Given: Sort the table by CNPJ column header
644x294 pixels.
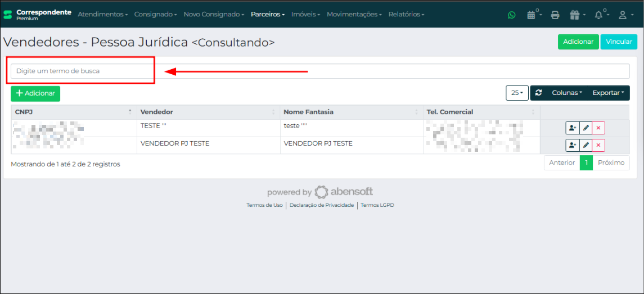Looking at the screenshot, I should pyautogui.click(x=73, y=112).
